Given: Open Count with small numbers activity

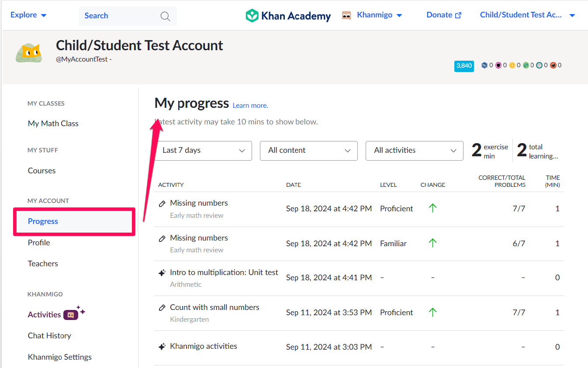Looking at the screenshot, I should tap(214, 307).
